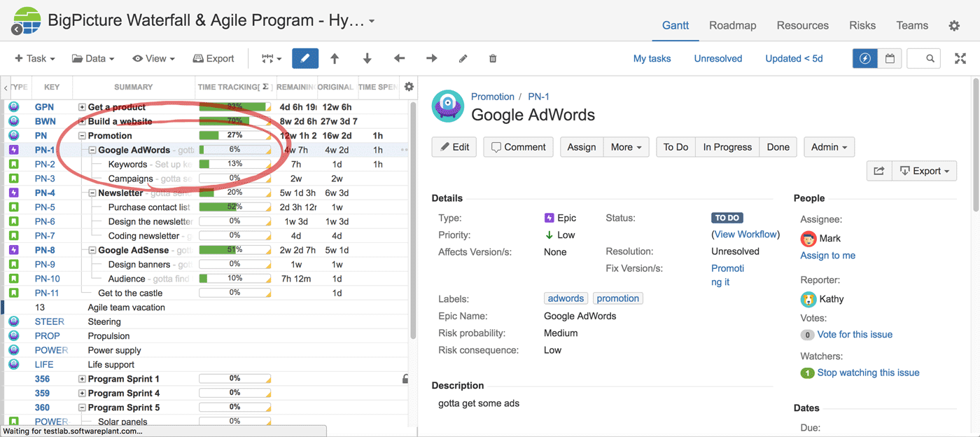Viewport: 980px width, 437px height.
Task: Collapse the Promotion row
Action: tap(82, 136)
